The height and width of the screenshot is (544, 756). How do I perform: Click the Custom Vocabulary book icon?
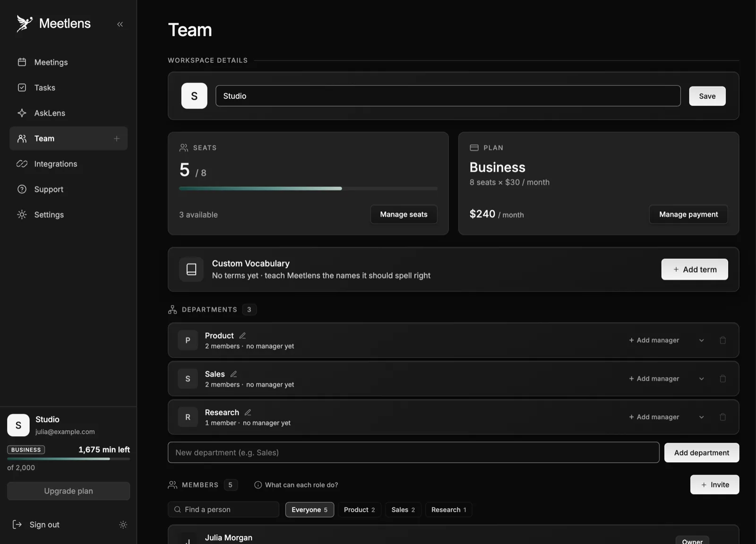pos(191,269)
